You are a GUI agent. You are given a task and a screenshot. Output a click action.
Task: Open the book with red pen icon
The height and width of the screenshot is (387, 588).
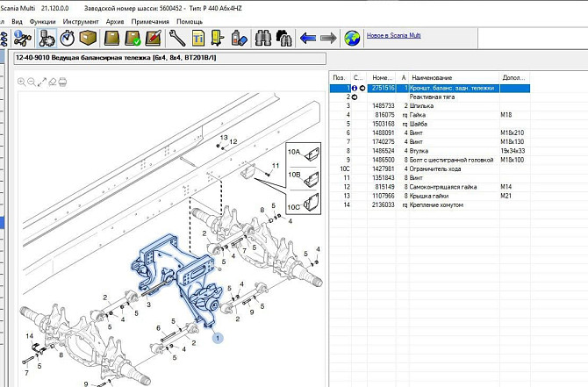pos(153,39)
